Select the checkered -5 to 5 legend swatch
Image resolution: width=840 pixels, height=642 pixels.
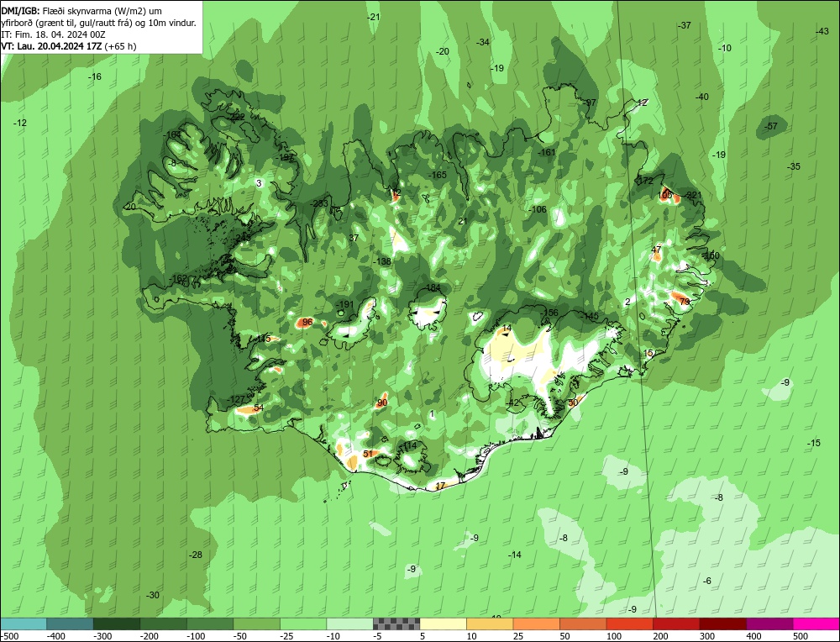396,624
